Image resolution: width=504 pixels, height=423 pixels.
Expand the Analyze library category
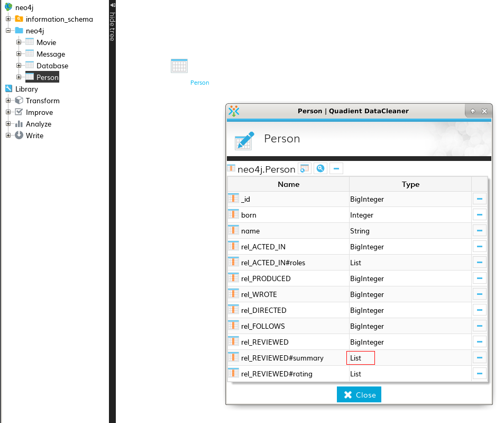coord(8,123)
